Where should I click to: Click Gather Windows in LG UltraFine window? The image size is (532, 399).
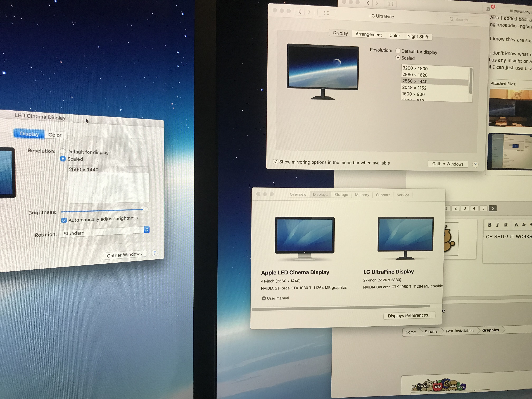click(x=448, y=164)
